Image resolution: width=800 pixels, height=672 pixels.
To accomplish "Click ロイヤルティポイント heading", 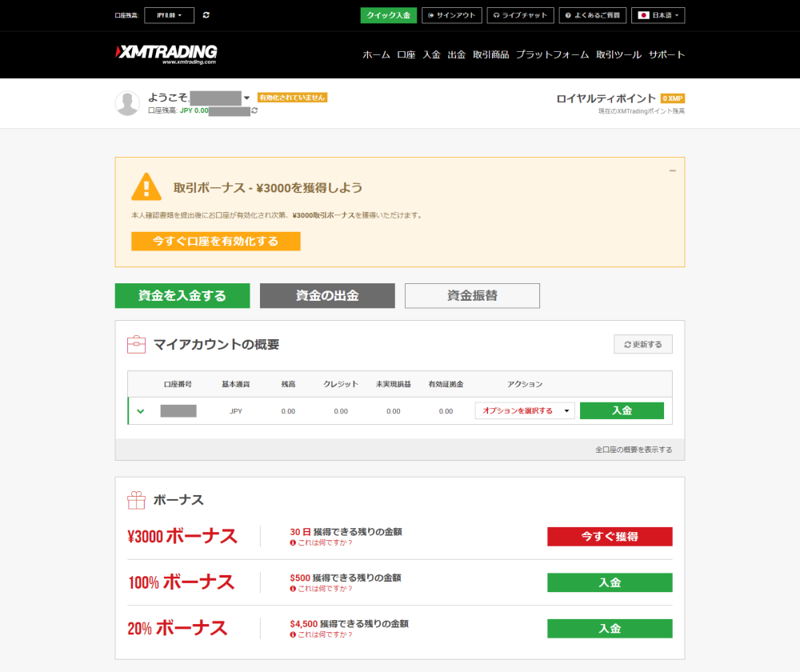I will (606, 98).
